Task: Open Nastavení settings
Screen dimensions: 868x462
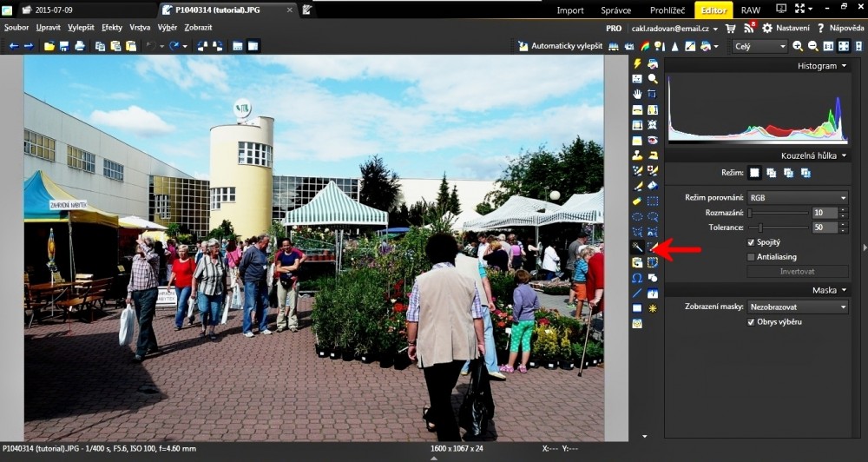Action: (786, 28)
